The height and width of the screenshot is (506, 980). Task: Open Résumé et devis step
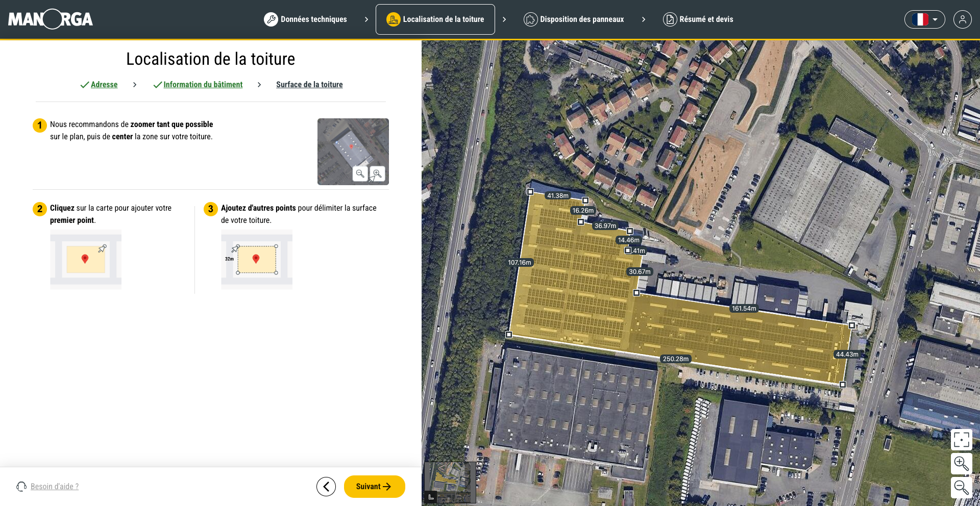(698, 19)
